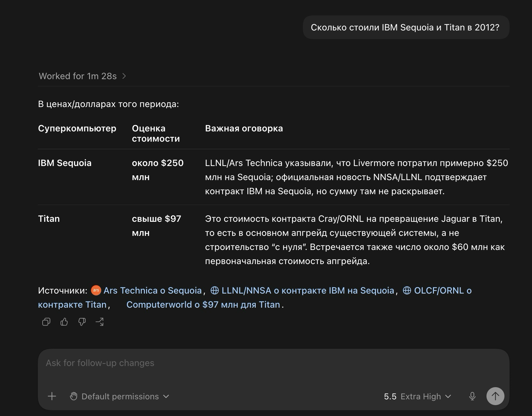Click the user message about IBM Sequoia and Titan
This screenshot has height=416, width=532.
tap(405, 28)
